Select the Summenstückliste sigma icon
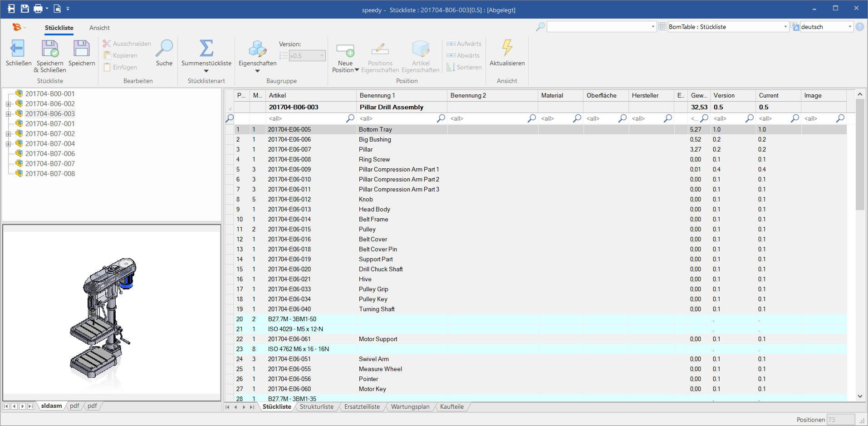The width and height of the screenshot is (868, 426). (x=206, y=49)
